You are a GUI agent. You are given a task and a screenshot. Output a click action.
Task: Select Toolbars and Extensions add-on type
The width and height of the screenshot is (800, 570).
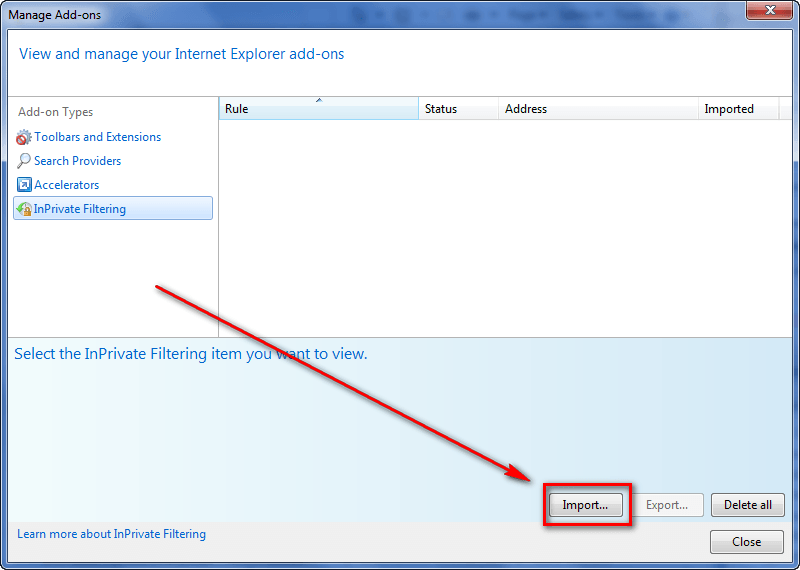click(97, 137)
